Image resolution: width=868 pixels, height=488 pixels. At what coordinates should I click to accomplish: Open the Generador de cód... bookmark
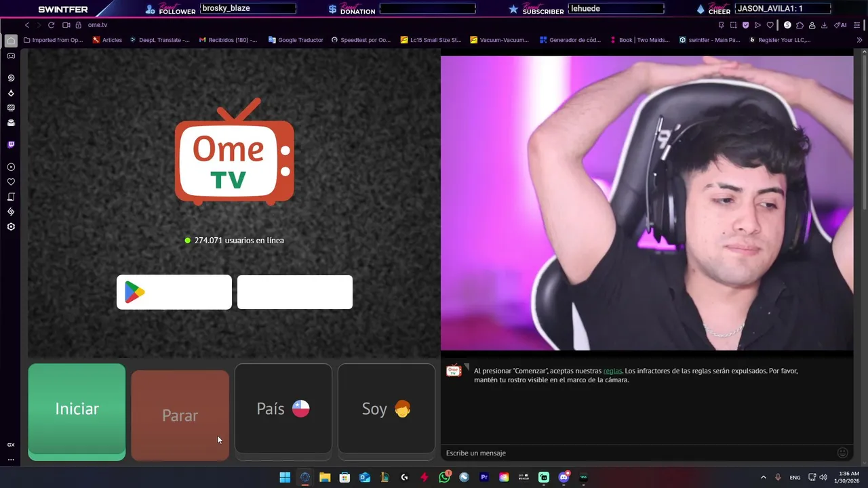(x=570, y=40)
